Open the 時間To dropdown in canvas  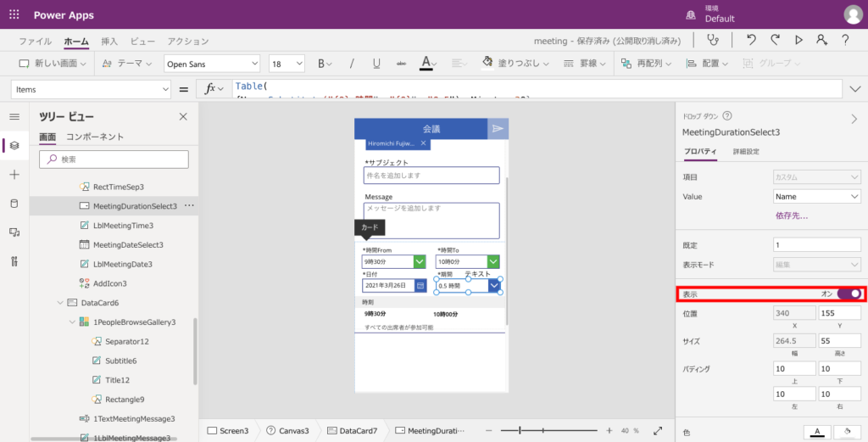[x=493, y=261]
